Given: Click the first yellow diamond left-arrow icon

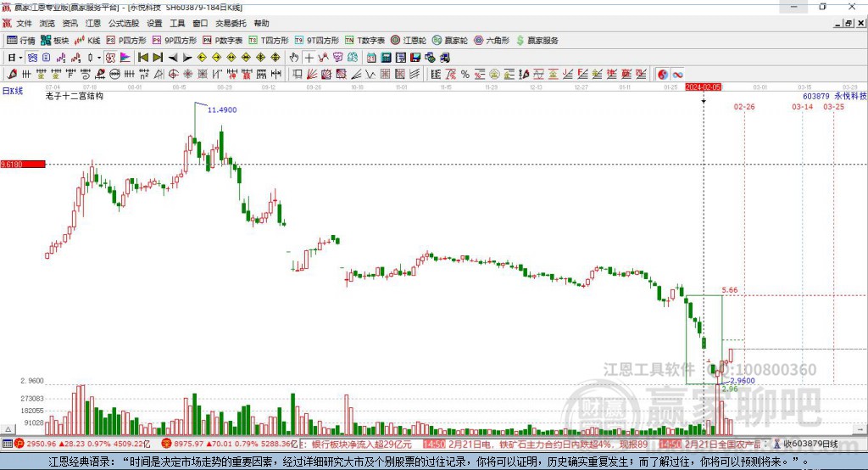Looking at the screenshot, I should (202, 58).
